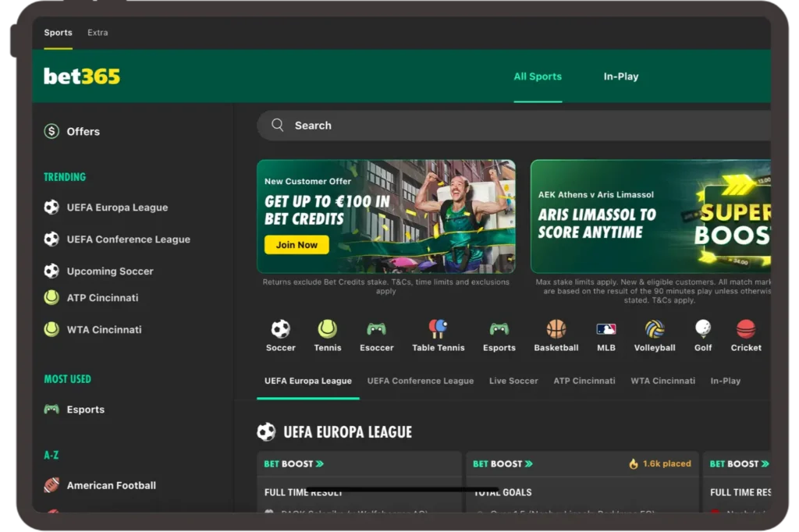Select the WTA Cincinnati filter tab
This screenshot has height=532, width=799.
pyautogui.click(x=662, y=381)
